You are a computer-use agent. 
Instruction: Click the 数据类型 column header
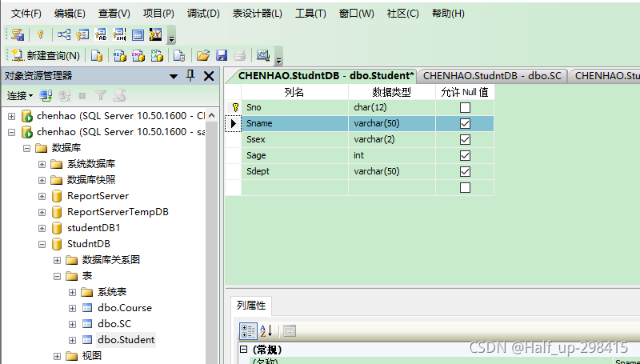pos(392,92)
